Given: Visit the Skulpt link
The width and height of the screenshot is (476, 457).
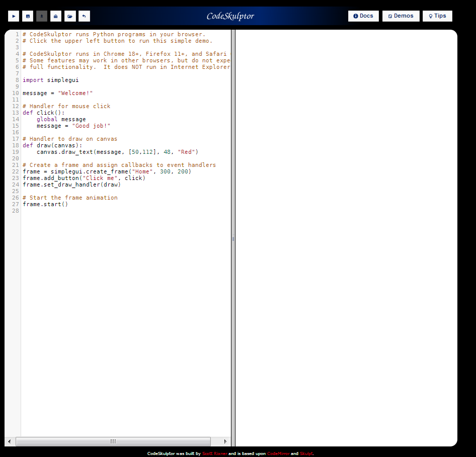Looking at the screenshot, I should pyautogui.click(x=306, y=453).
